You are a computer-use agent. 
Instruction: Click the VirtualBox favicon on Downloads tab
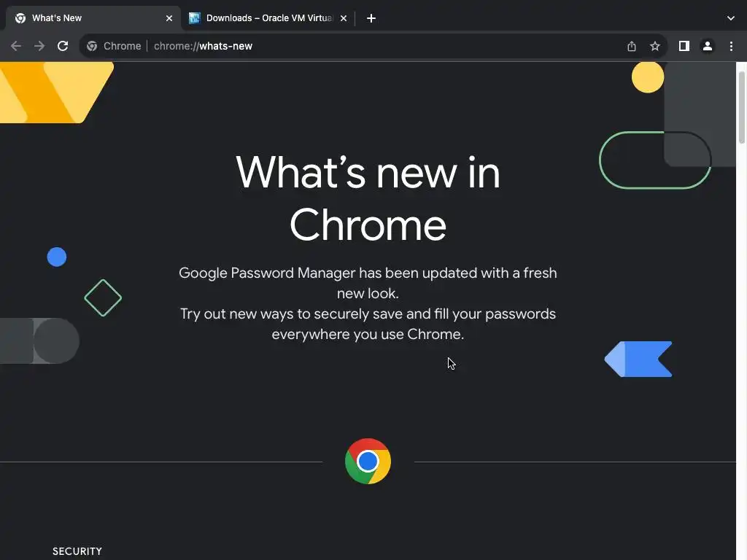tap(194, 18)
